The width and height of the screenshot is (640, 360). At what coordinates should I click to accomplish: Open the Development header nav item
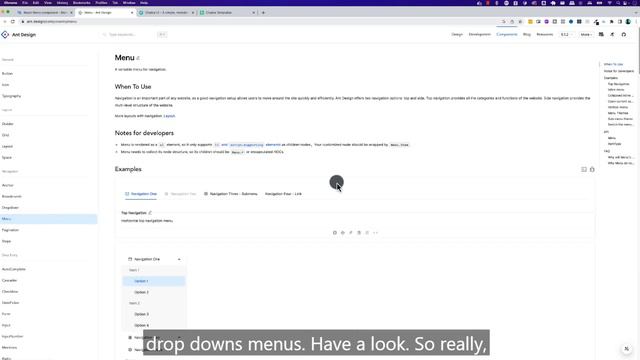[480, 35]
